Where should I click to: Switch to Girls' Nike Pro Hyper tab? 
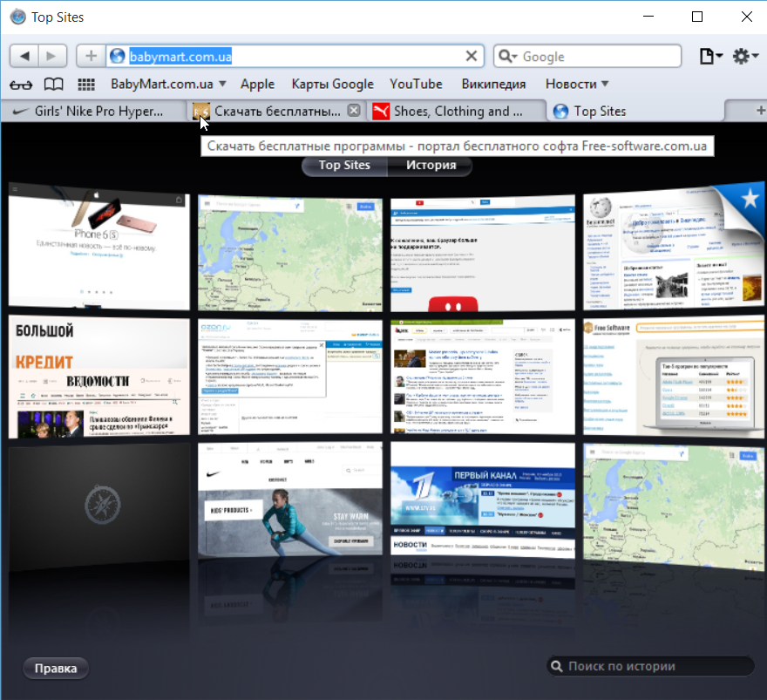coord(93,111)
